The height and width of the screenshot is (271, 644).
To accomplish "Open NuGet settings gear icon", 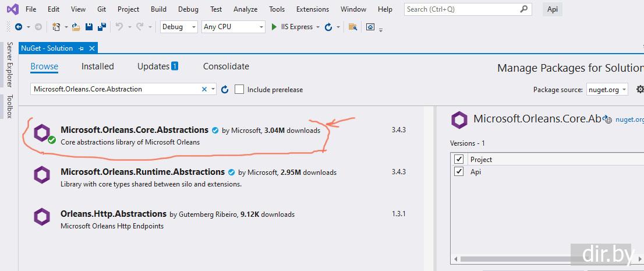I will click(x=640, y=89).
